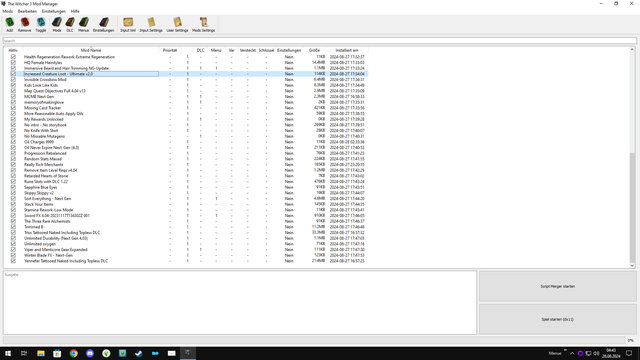Toggle the HQ Female Hairstyles checkbox
The image size is (640, 360).
point(13,62)
